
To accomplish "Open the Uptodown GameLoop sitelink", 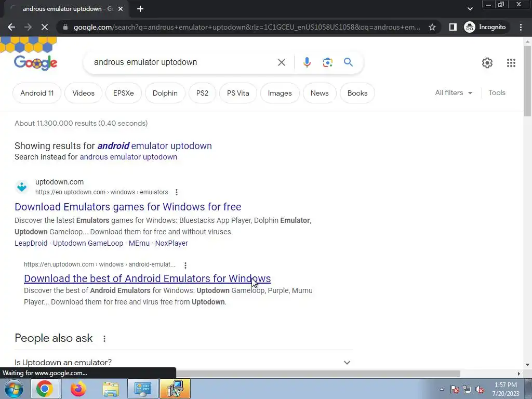I will tap(88, 243).
